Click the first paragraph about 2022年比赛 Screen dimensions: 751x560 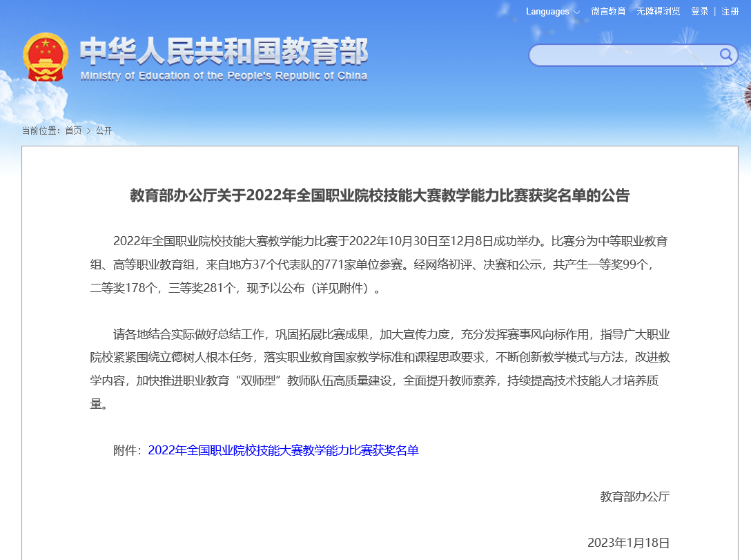tap(380, 264)
